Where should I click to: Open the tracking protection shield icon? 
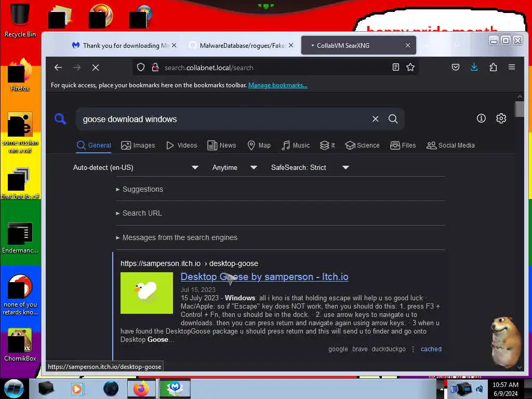click(x=141, y=68)
